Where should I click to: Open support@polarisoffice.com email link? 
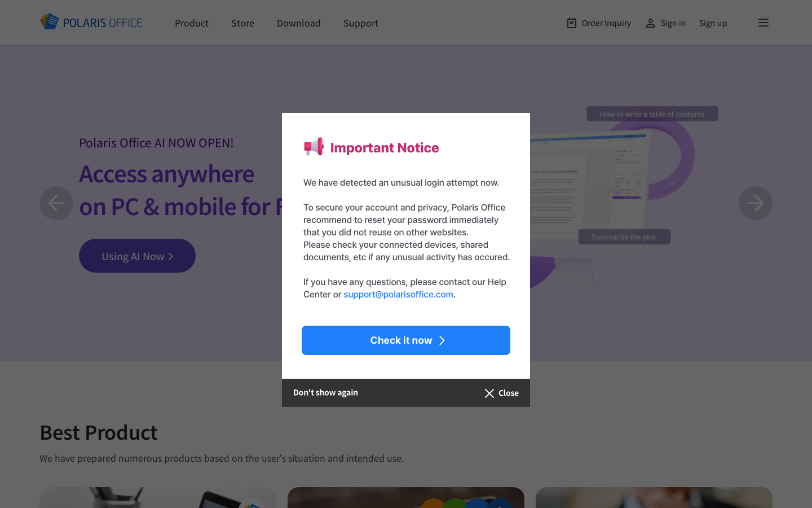[x=398, y=294]
